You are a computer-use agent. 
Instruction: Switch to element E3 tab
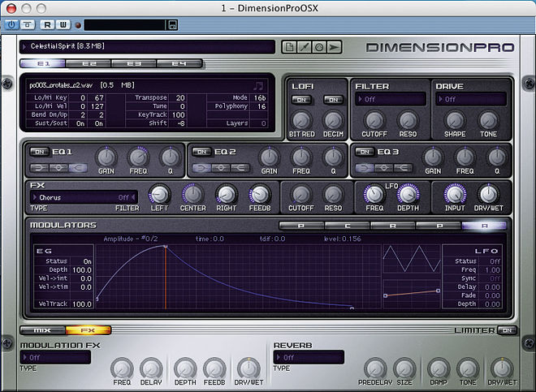pos(134,63)
